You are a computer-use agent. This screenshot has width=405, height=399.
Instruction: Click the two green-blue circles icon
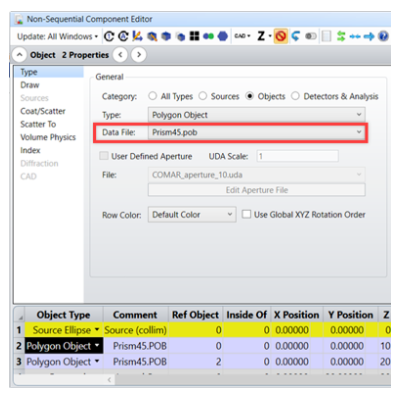pyautogui.click(x=208, y=36)
